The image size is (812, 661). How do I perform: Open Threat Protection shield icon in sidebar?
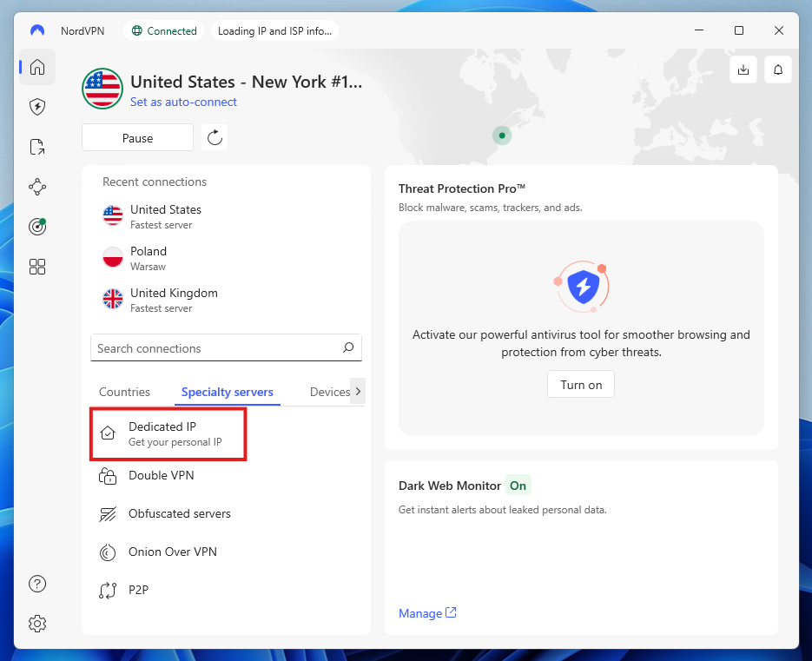[37, 107]
